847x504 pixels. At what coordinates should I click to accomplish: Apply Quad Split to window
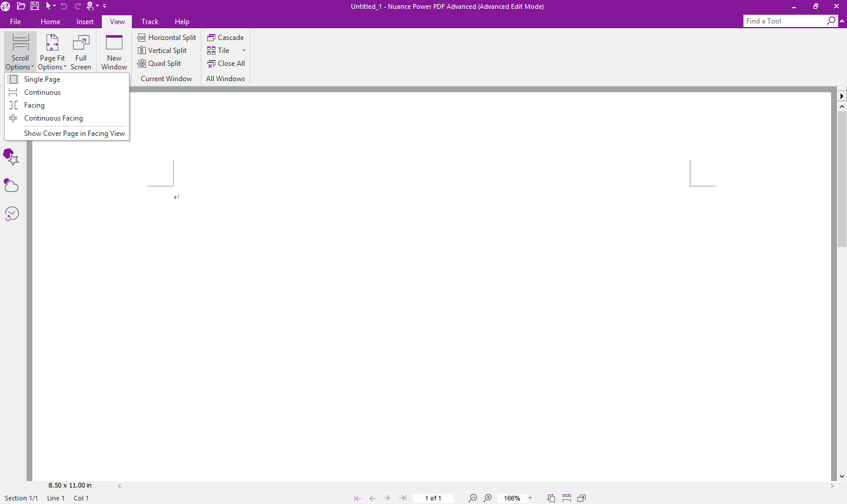(x=159, y=64)
